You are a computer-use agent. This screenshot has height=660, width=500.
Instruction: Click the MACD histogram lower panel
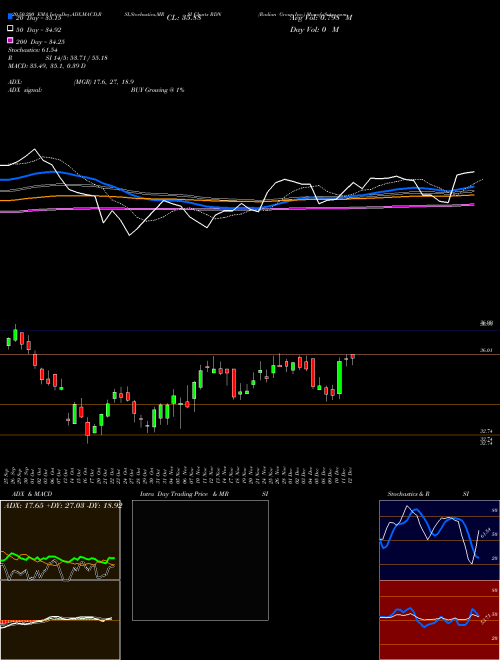[x=60, y=620]
